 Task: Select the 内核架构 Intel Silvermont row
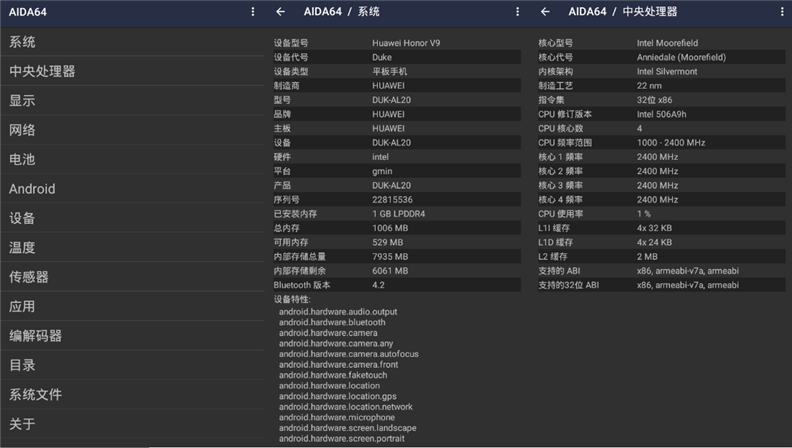click(662, 71)
